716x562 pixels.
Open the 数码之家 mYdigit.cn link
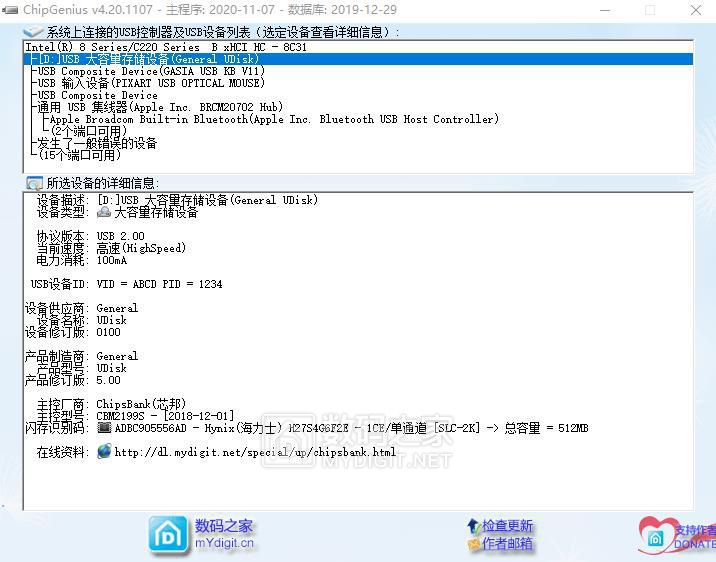pos(224,534)
